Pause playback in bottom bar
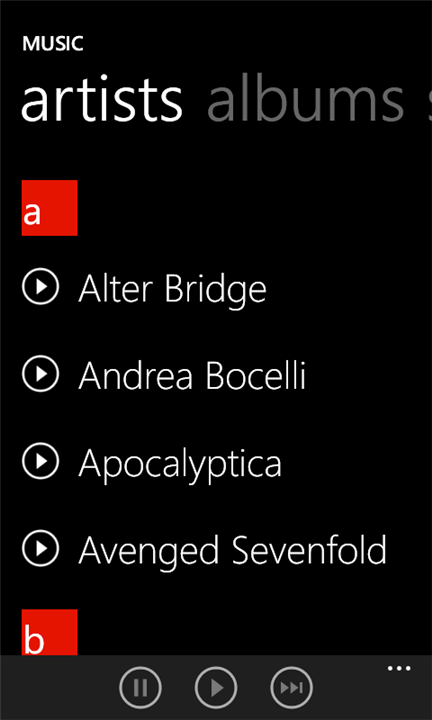Image resolution: width=432 pixels, height=720 pixels. pos(140,687)
